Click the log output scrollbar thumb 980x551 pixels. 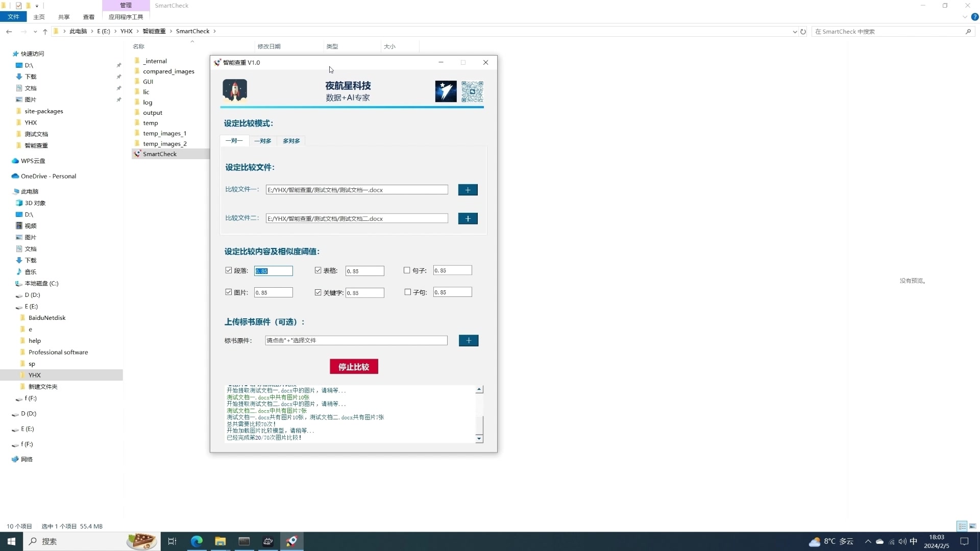pos(479,425)
